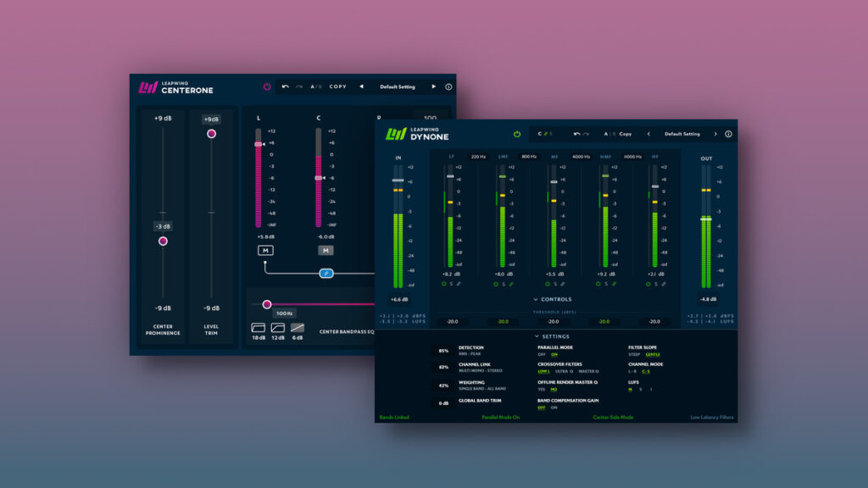Click the 220 Hz crossover frequency field
Viewport: 868px width, 488px height.
click(478, 157)
